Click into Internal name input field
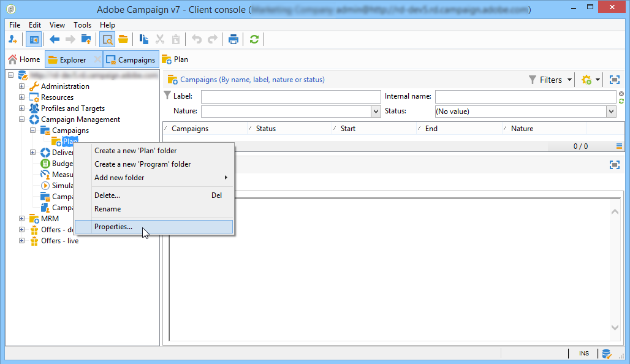This screenshot has height=364, width=630. coord(526,96)
